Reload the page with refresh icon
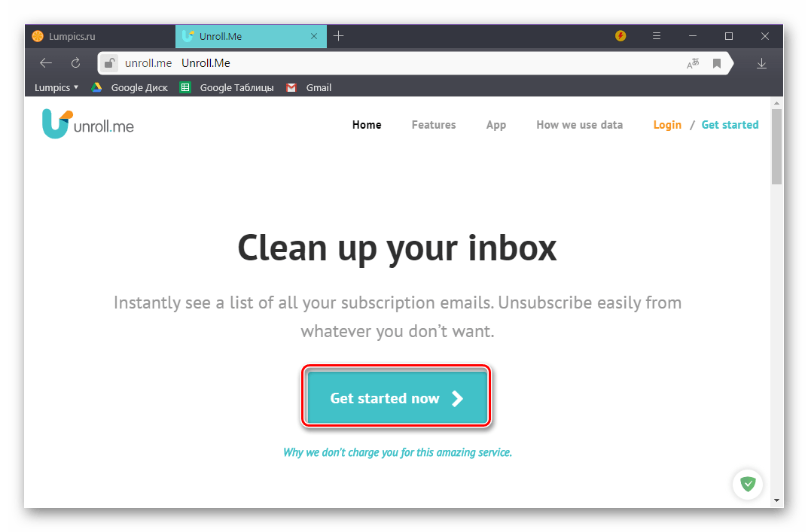Screen dimensions: 808x532 click(x=76, y=62)
